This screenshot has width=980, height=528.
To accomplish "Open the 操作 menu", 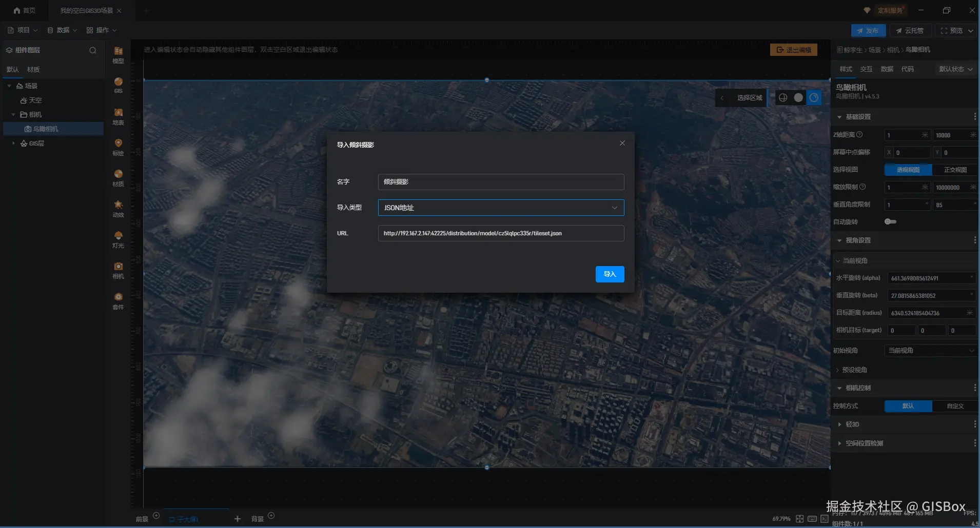I will click(x=102, y=30).
